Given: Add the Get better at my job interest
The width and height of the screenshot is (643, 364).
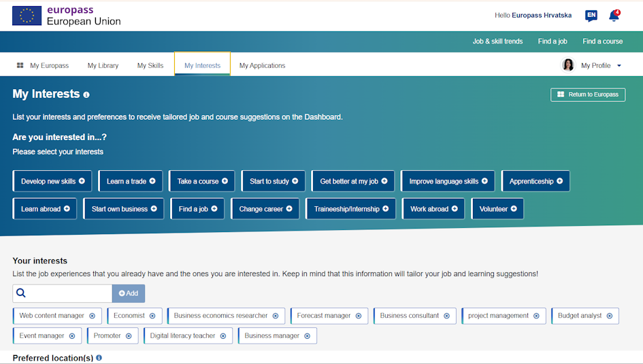Looking at the screenshot, I should pos(352,181).
